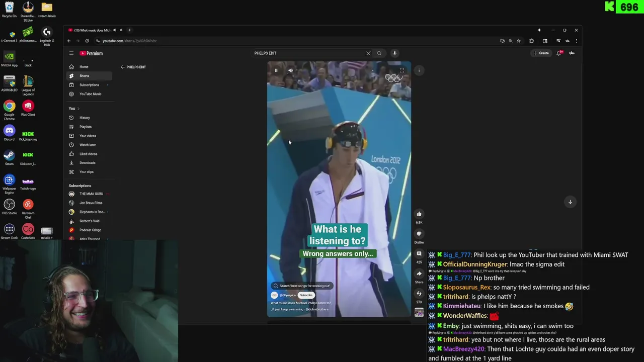Open League of Legends desktop icon
Screen dimensions: 644x362
tap(28, 85)
